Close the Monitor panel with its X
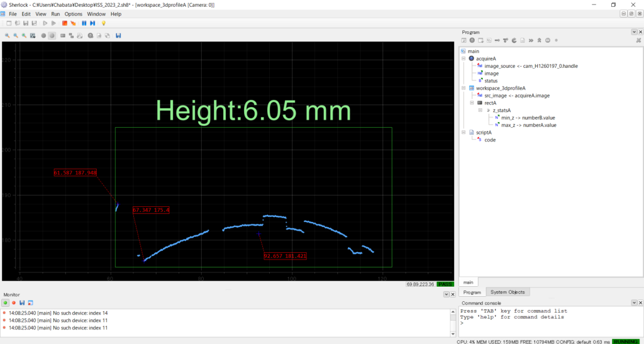Viewport: 644px width, 344px height. (453, 294)
